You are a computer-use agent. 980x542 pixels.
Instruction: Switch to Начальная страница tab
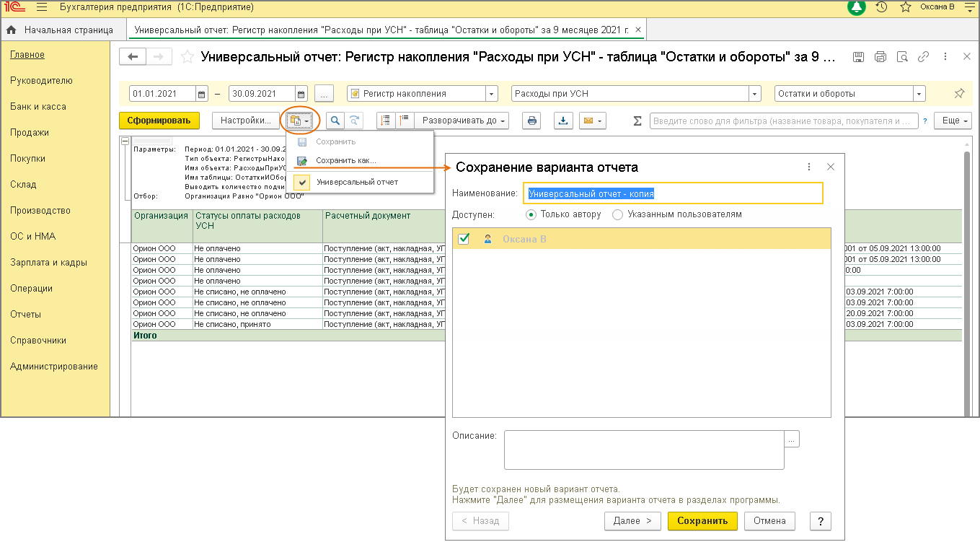point(61,30)
